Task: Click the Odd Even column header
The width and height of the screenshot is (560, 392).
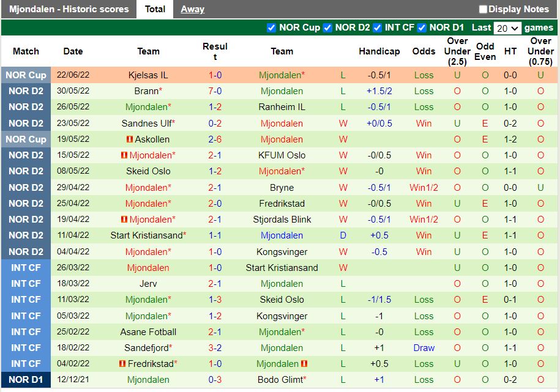Action: pos(485,51)
